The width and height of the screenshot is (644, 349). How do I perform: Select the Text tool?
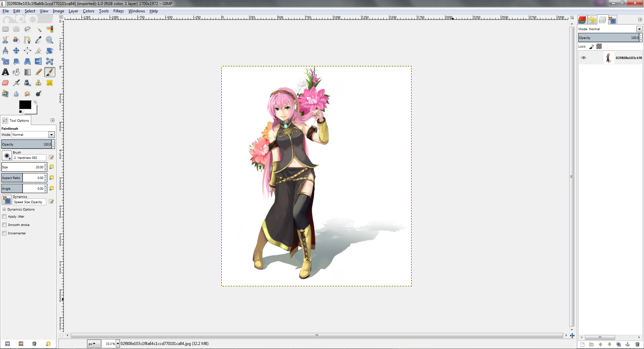pos(5,72)
